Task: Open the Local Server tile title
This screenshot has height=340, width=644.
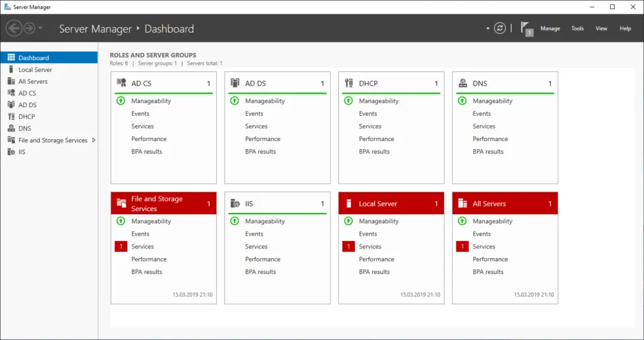Action: [378, 203]
